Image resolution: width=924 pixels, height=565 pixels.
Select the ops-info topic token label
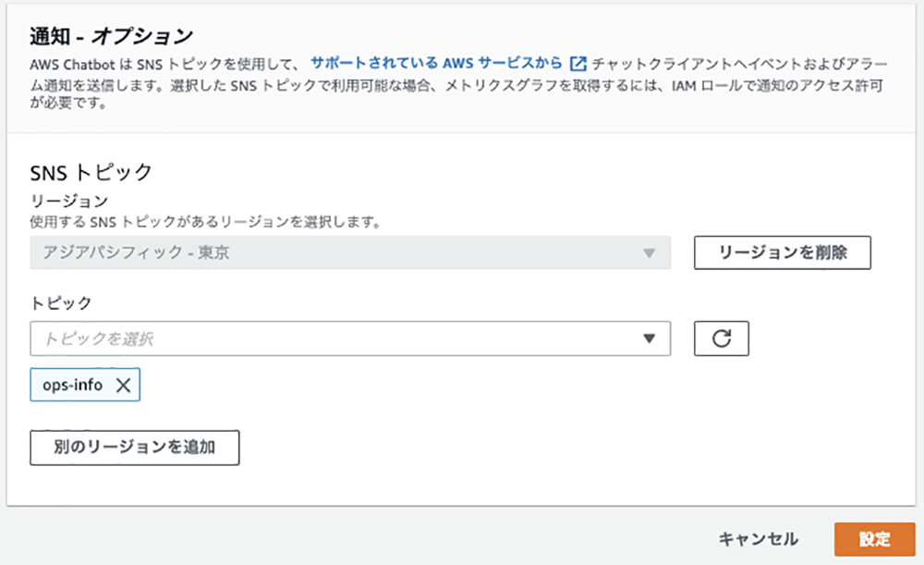(72, 385)
